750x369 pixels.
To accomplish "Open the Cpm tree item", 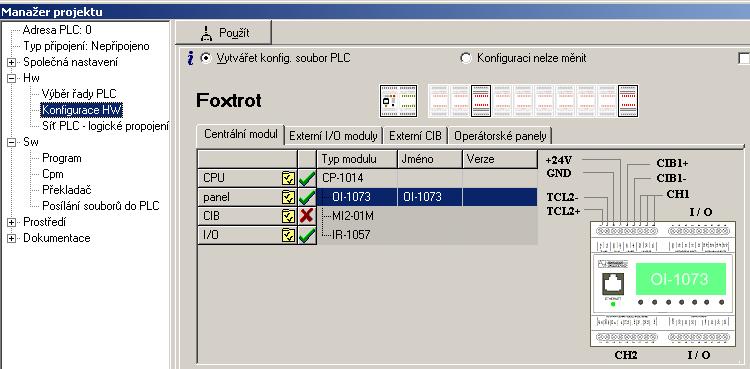I will [x=53, y=174].
